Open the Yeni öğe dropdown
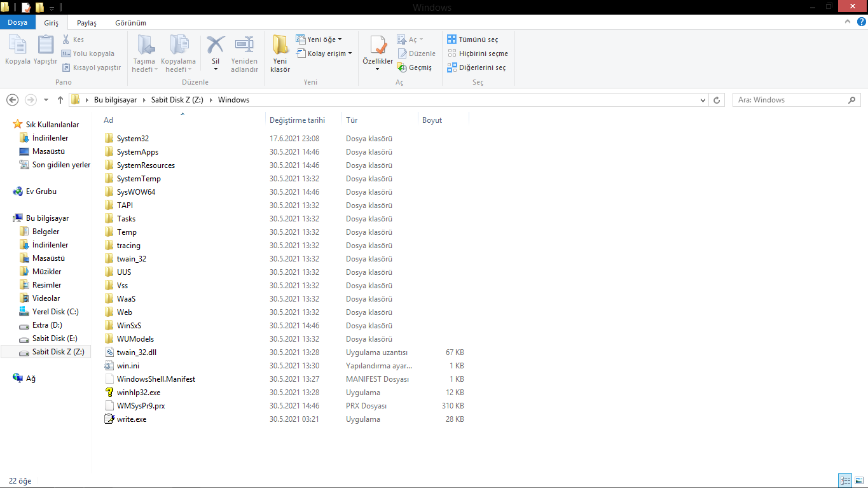 point(319,39)
